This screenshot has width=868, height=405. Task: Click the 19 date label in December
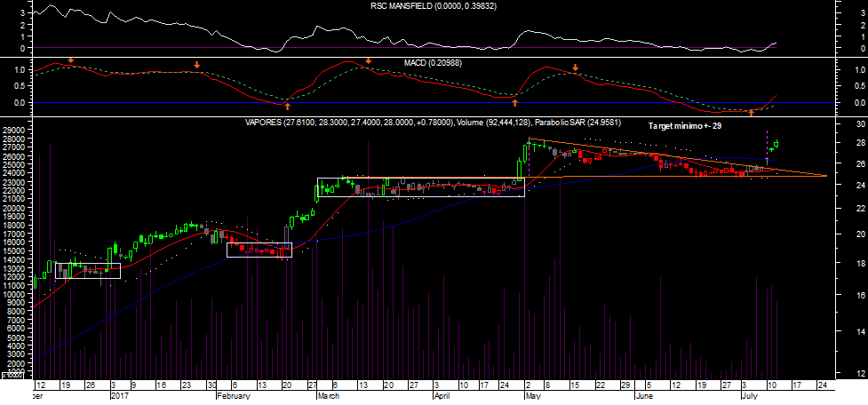(66, 385)
